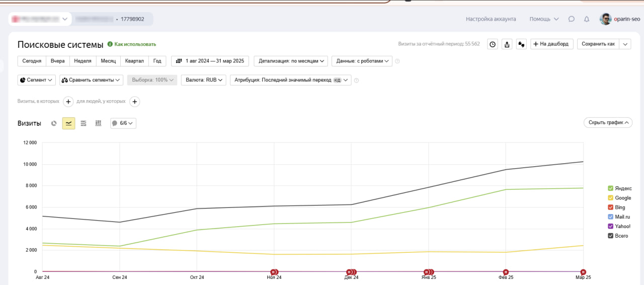Toggle the Google series in legend

611,198
